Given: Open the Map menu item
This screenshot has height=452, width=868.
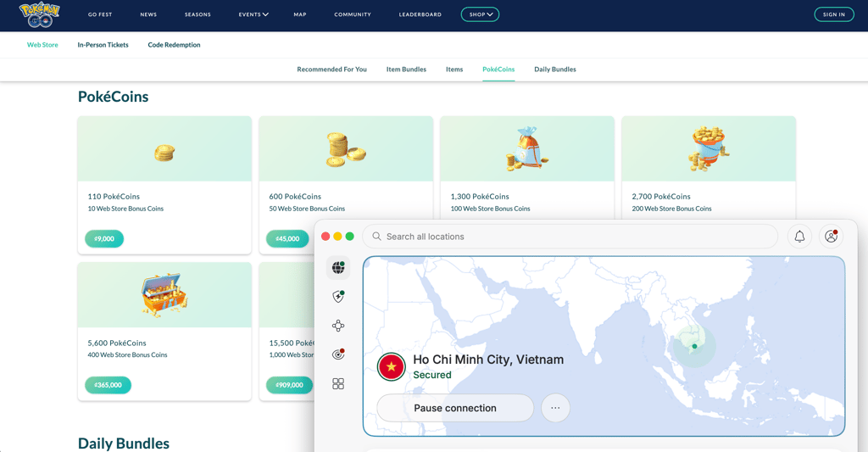Looking at the screenshot, I should (300, 14).
